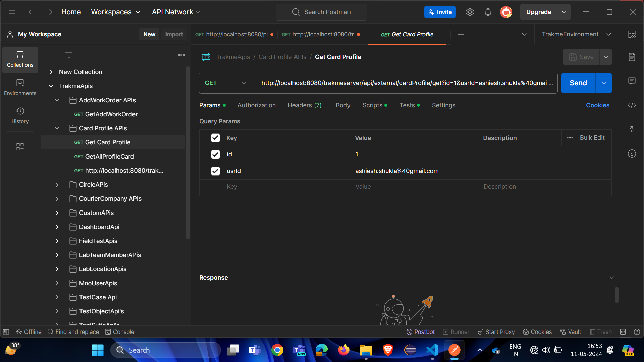Send the Get Card Profile request

pyautogui.click(x=578, y=83)
